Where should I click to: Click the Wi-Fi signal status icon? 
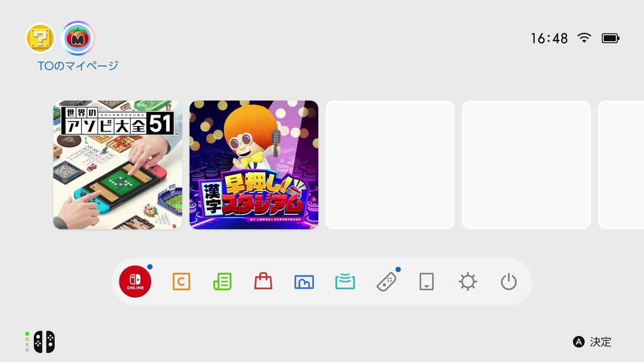[x=584, y=38]
